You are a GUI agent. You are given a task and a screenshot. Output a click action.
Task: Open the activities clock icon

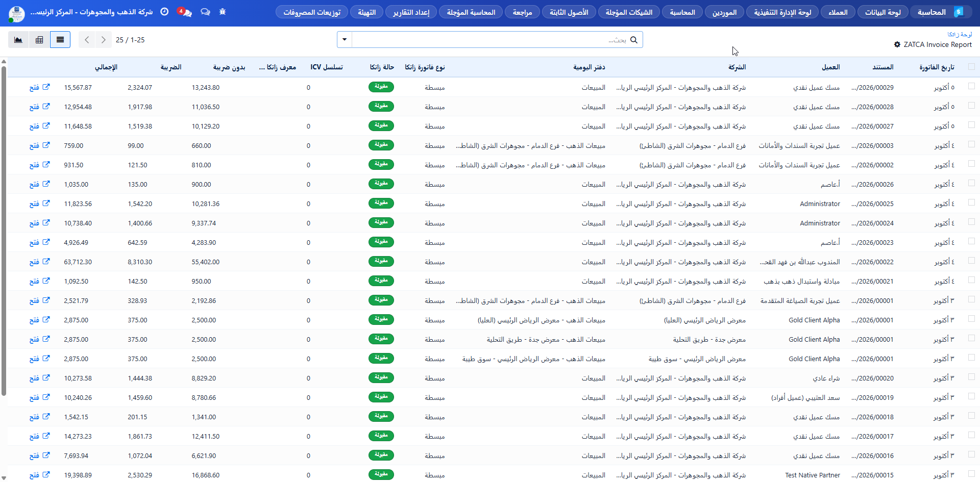click(164, 11)
